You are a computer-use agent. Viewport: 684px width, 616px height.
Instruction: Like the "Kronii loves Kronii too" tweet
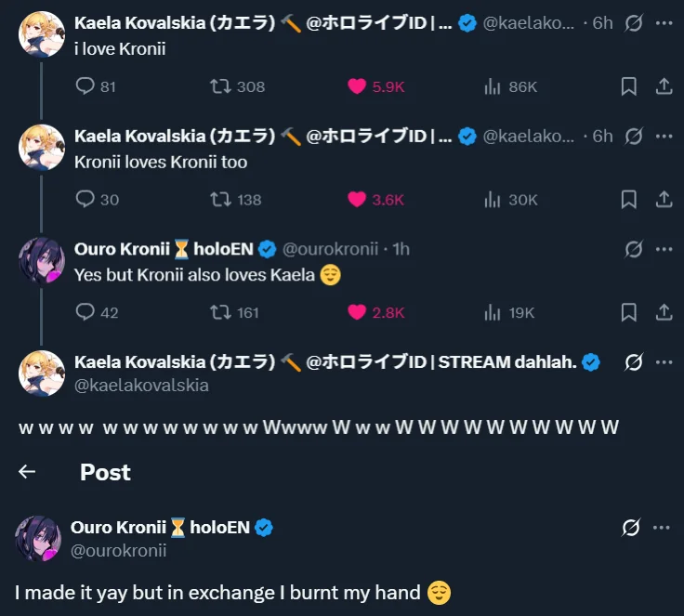click(357, 199)
